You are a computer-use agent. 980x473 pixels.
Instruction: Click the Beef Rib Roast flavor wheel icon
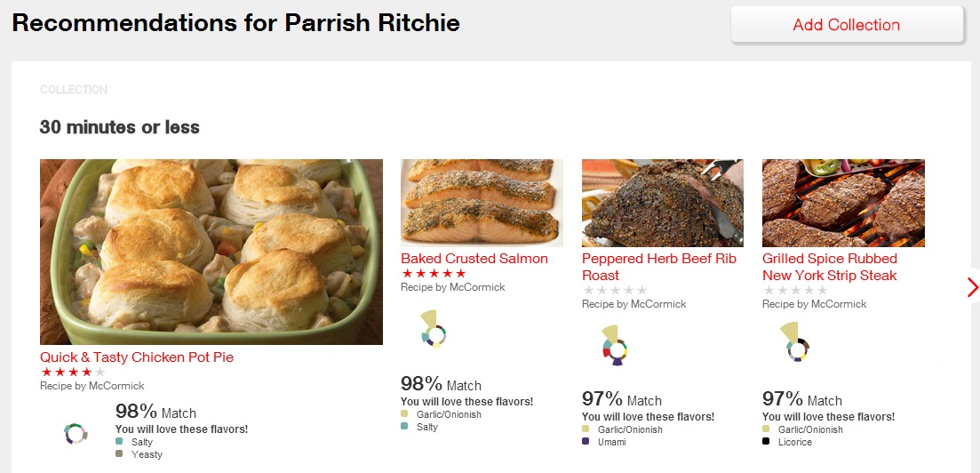coord(614,348)
